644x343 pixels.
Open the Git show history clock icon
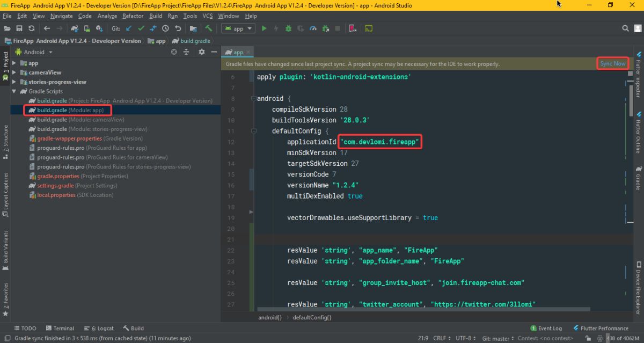tap(165, 28)
